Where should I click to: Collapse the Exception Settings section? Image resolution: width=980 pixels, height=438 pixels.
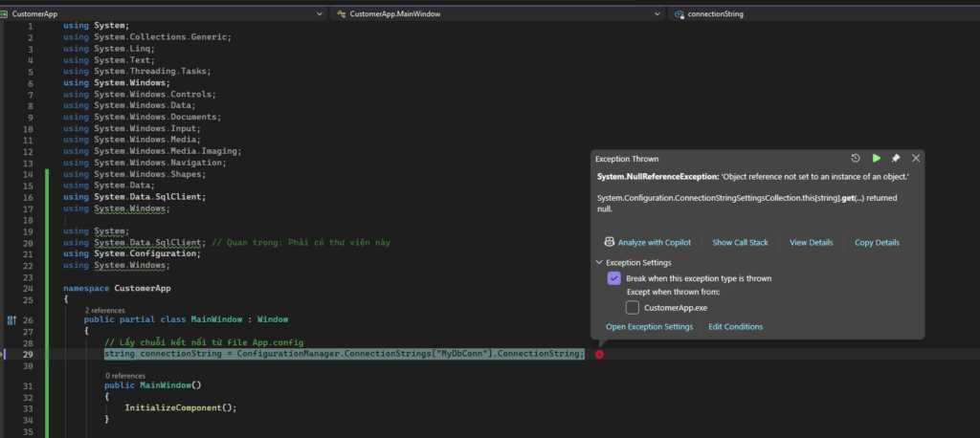coord(599,262)
